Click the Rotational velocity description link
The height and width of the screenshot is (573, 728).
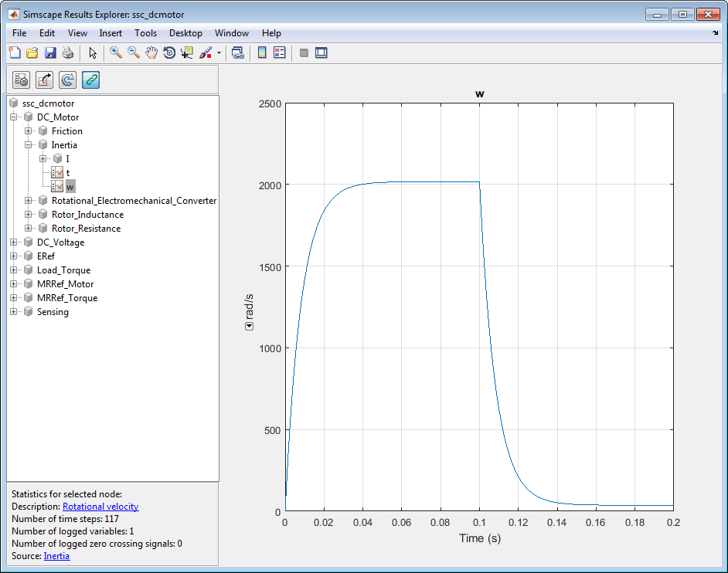point(100,507)
